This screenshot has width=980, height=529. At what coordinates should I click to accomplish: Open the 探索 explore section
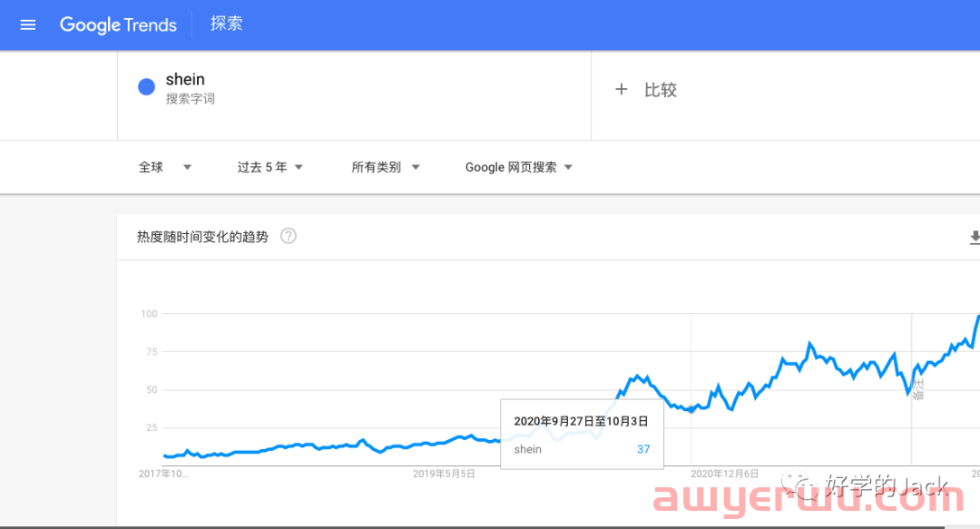(x=226, y=24)
